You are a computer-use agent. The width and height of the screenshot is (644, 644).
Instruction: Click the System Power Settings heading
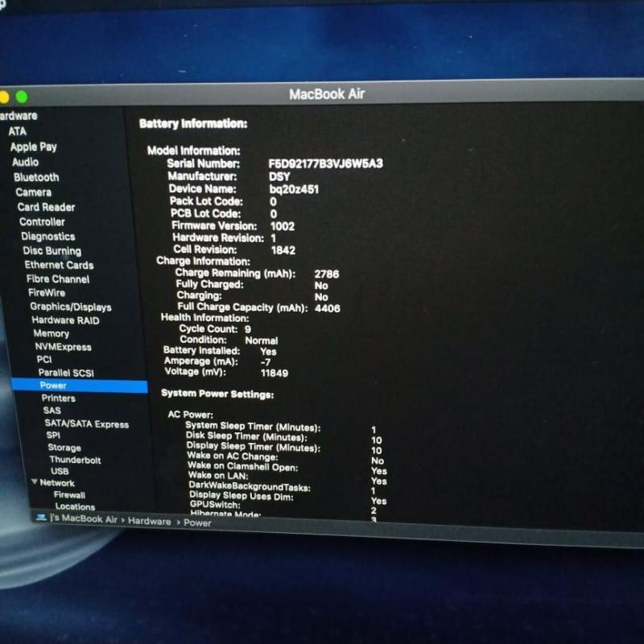(217, 394)
